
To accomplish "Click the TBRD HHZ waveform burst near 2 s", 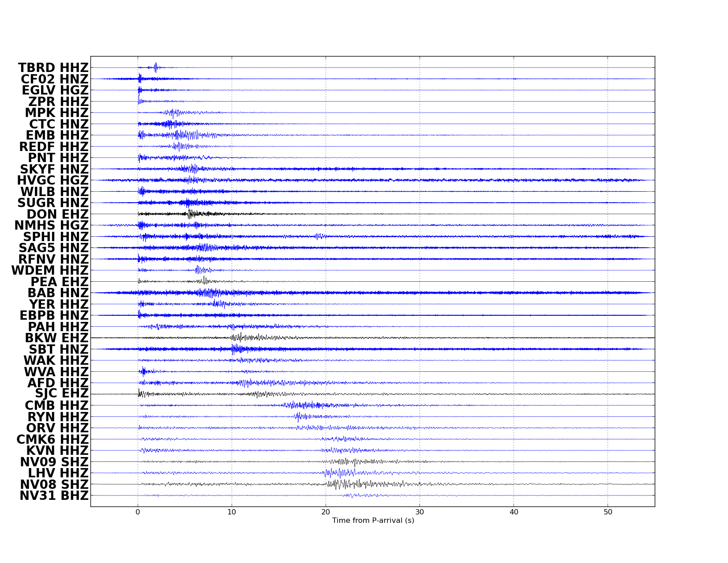I will (x=156, y=68).
